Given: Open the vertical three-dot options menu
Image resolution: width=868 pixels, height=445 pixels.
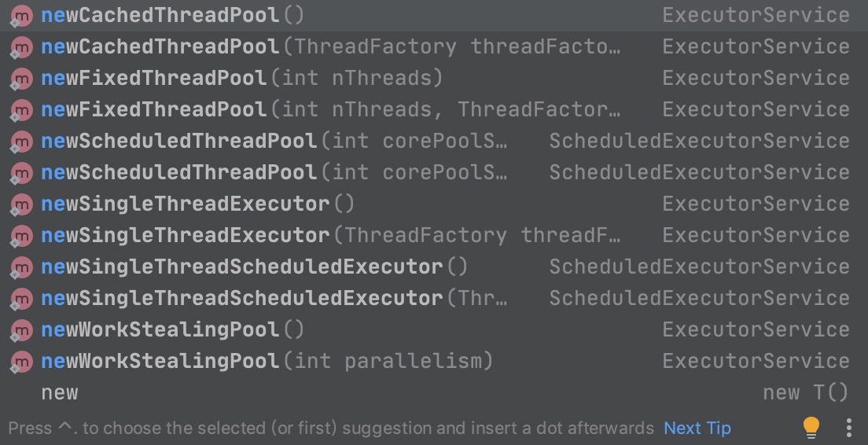Looking at the screenshot, I should [x=848, y=428].
